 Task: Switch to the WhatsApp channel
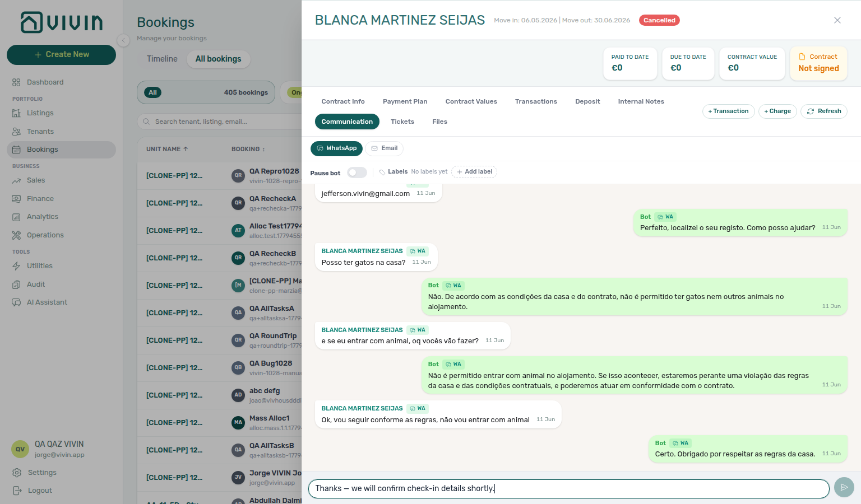(336, 148)
